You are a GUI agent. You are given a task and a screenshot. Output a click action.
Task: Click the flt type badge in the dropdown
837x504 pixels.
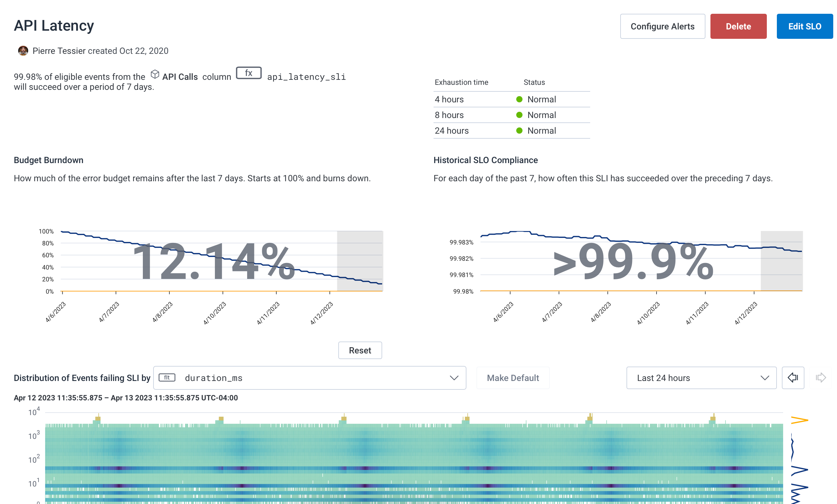point(167,378)
